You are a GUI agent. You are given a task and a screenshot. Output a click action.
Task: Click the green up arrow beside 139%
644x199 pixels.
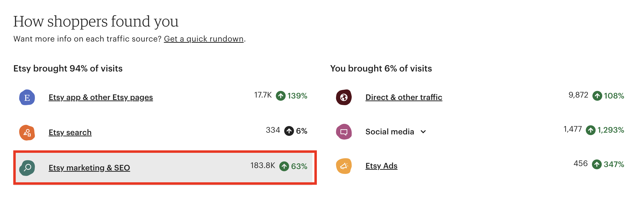point(280,96)
